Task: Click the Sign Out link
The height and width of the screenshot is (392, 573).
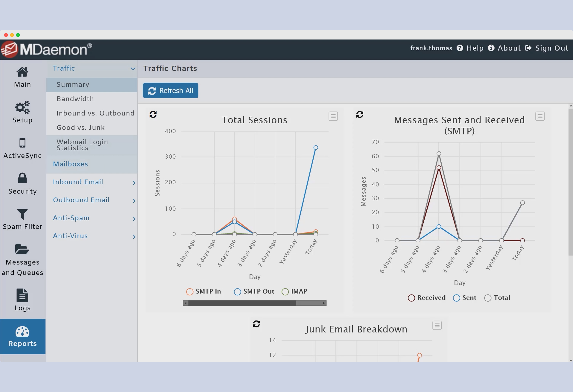Action: point(552,48)
